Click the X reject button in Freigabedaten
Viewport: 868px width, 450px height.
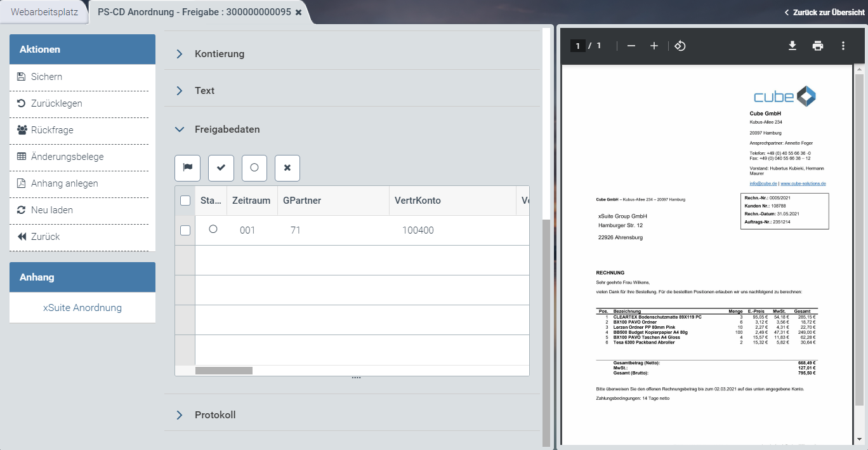287,168
